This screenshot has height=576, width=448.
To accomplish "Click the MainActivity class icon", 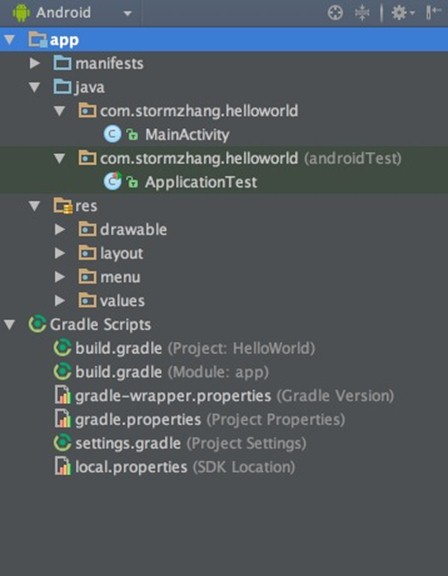I will [112, 134].
